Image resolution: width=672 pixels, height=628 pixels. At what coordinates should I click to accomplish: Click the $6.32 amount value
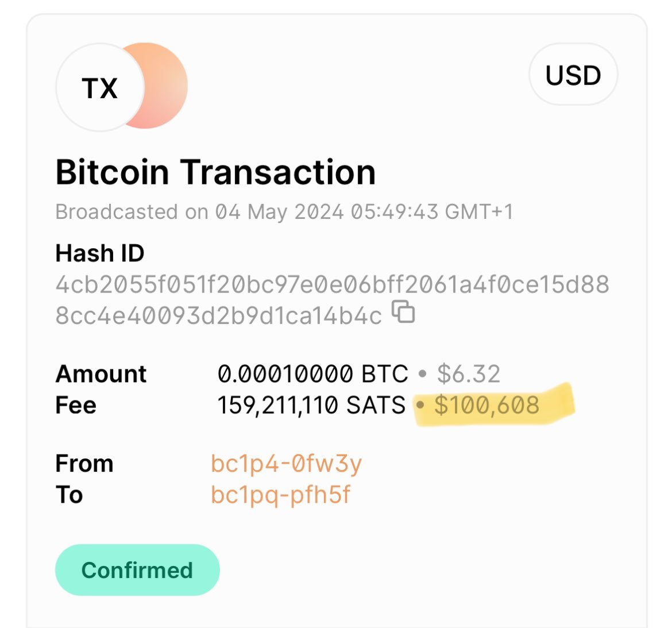click(x=469, y=374)
